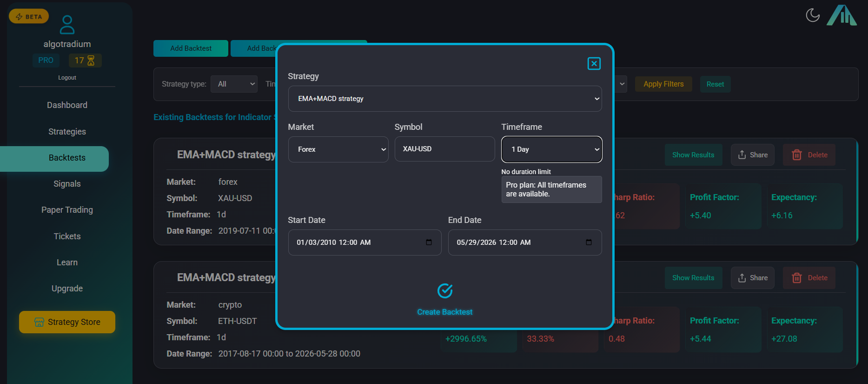The image size is (868, 384).
Task: Click the algotradium username
Action: pyautogui.click(x=67, y=44)
